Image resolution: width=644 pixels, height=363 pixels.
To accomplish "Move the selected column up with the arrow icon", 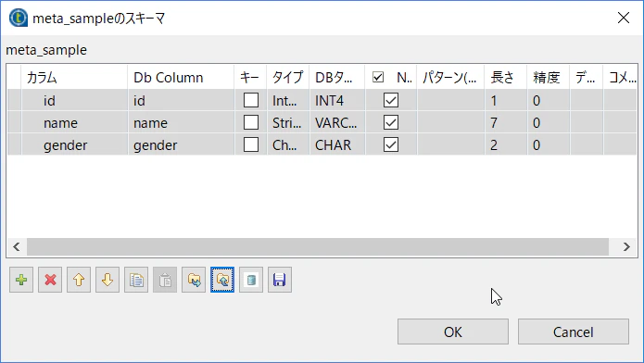I will pos(79,280).
